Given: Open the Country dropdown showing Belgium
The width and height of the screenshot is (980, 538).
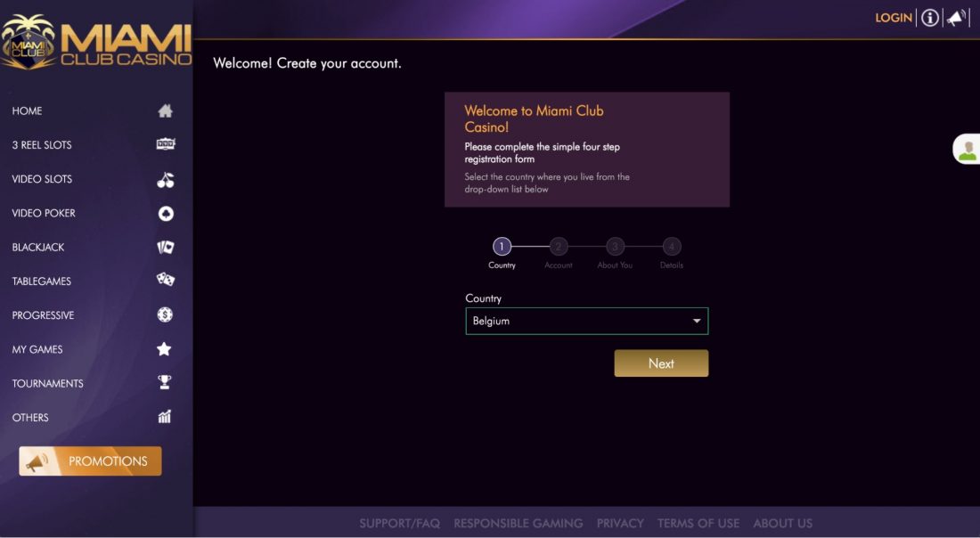Looking at the screenshot, I should tap(587, 322).
